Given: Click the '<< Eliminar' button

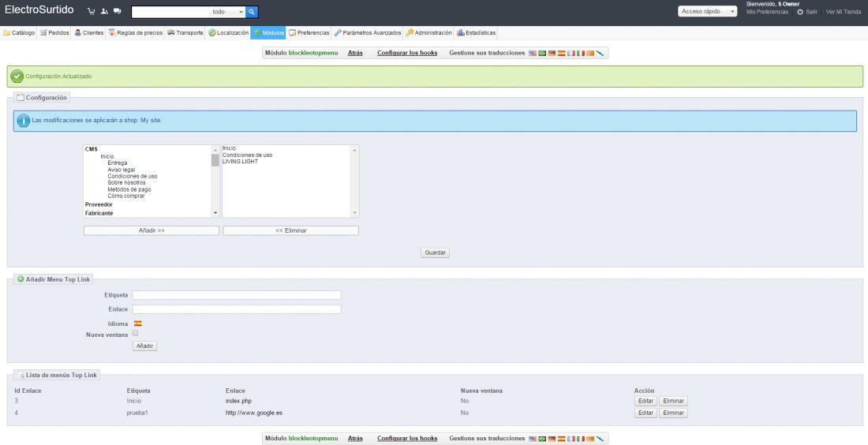Looking at the screenshot, I should tap(290, 230).
